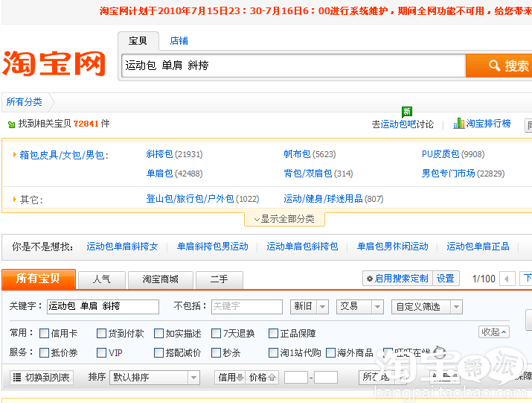Image resolution: width=532 pixels, height=403 pixels.
Task: Check the 淘1站代购 checkbox
Action: (274, 352)
